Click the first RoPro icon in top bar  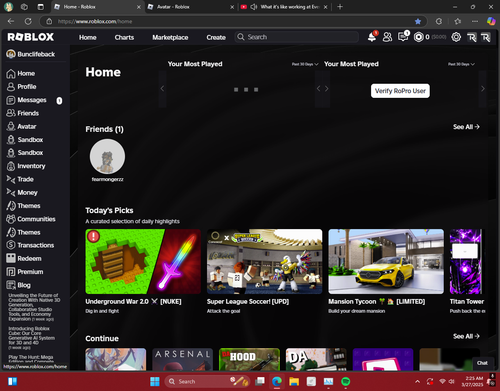point(471,37)
